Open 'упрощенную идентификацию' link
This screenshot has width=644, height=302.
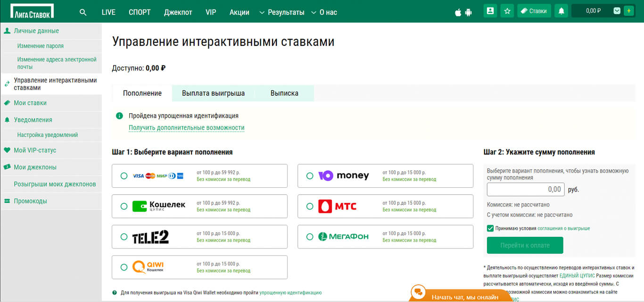pos(290,293)
